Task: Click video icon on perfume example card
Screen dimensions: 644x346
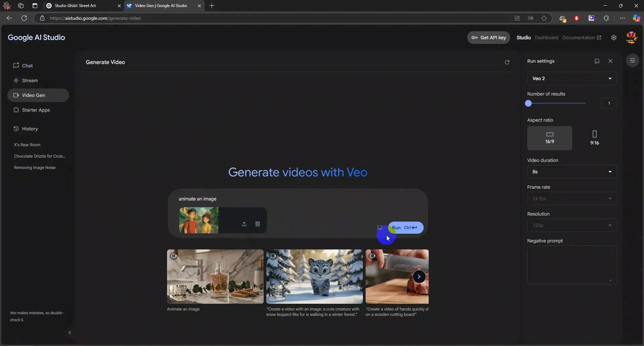Action: click(x=173, y=256)
